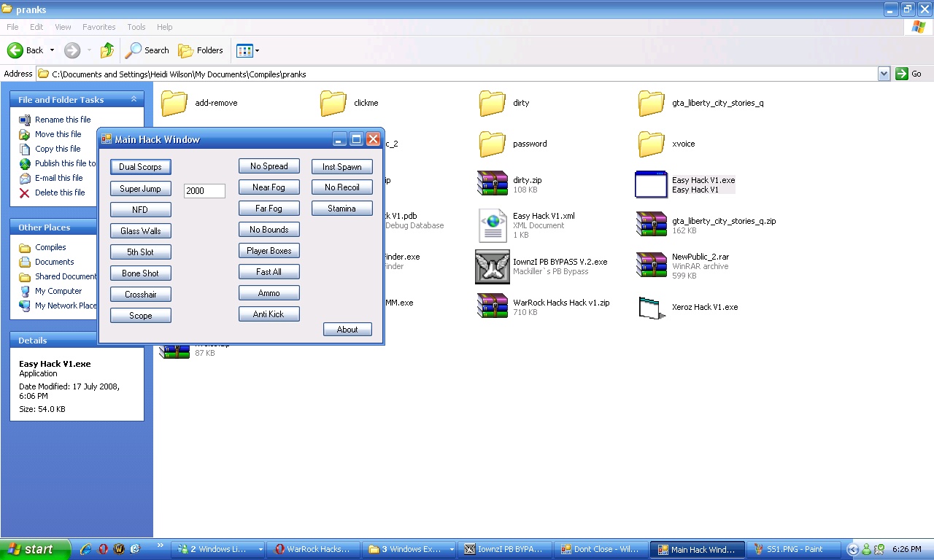The height and width of the screenshot is (560, 934).
Task: Toggle the Folders pane button
Action: [x=201, y=50]
